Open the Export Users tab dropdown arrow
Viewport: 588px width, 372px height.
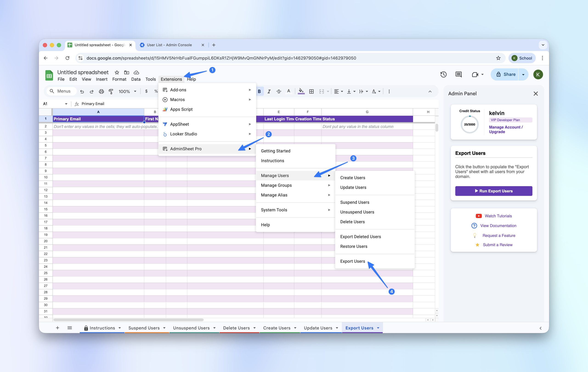click(x=378, y=328)
